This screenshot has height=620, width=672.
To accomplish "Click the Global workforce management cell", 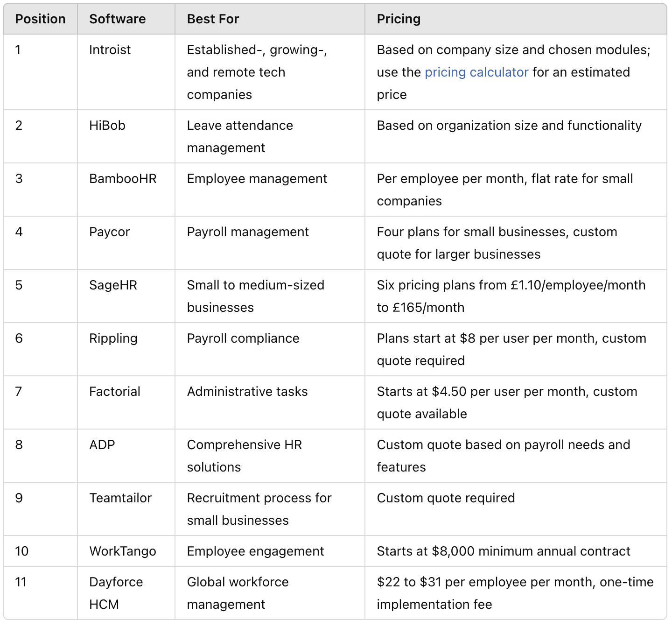I will [270, 593].
